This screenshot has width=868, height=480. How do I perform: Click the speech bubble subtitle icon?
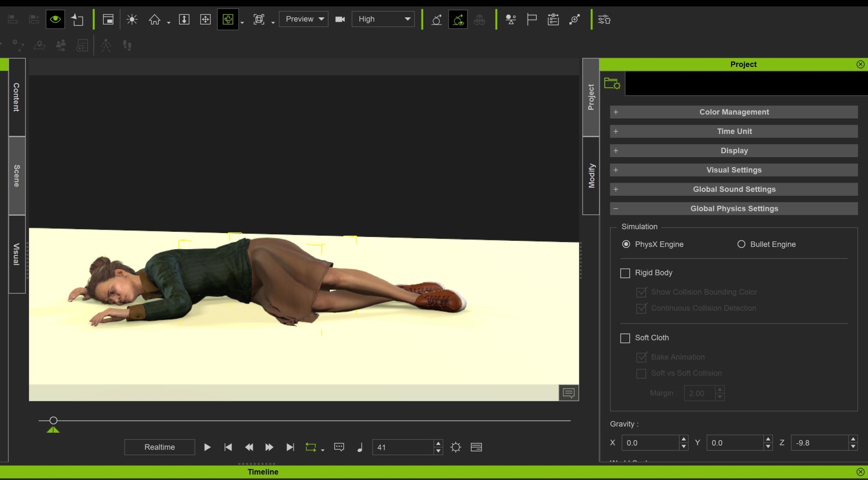tap(339, 447)
